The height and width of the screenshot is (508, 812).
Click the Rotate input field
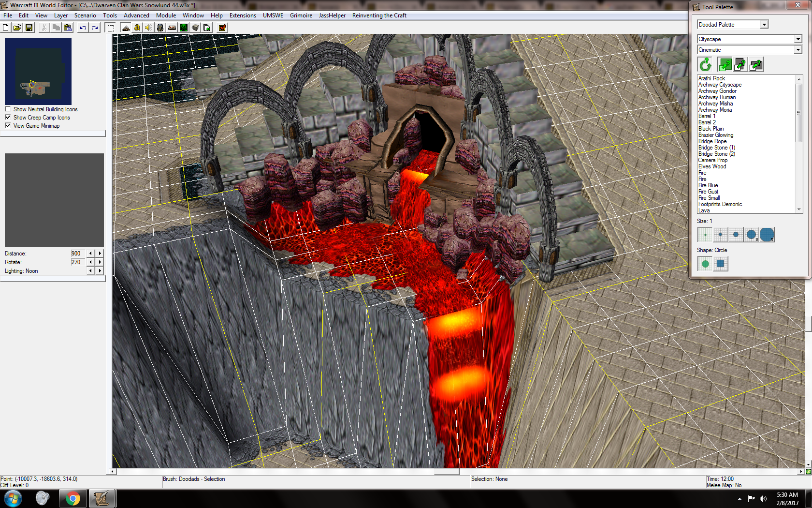point(77,262)
